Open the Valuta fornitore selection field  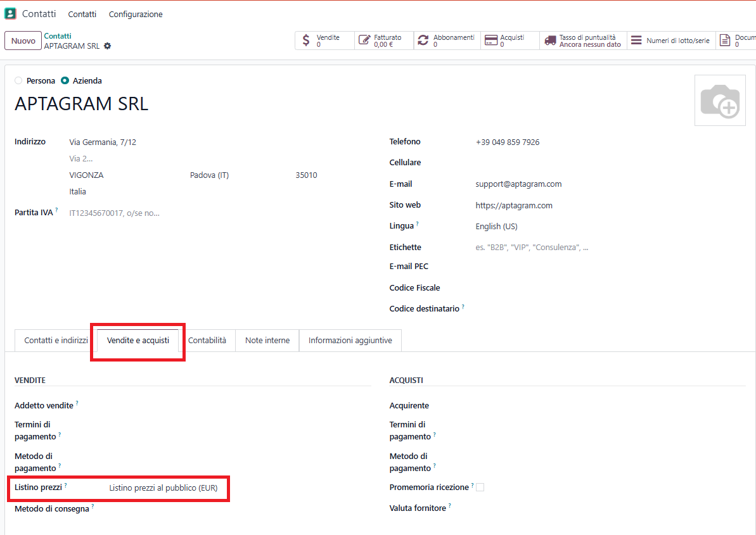[x=610, y=508]
